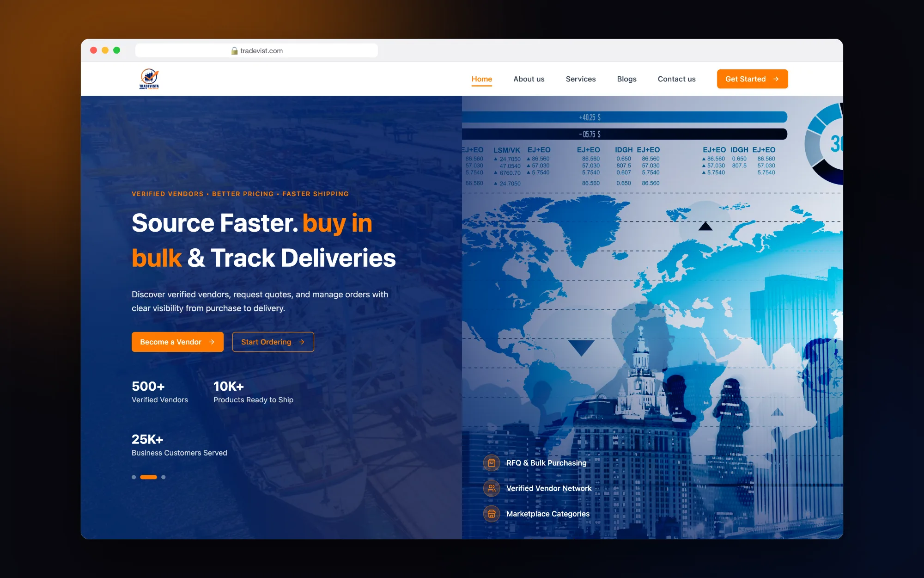Click the Marketplace Categories label
Screen dimensions: 924x578
(x=548, y=514)
